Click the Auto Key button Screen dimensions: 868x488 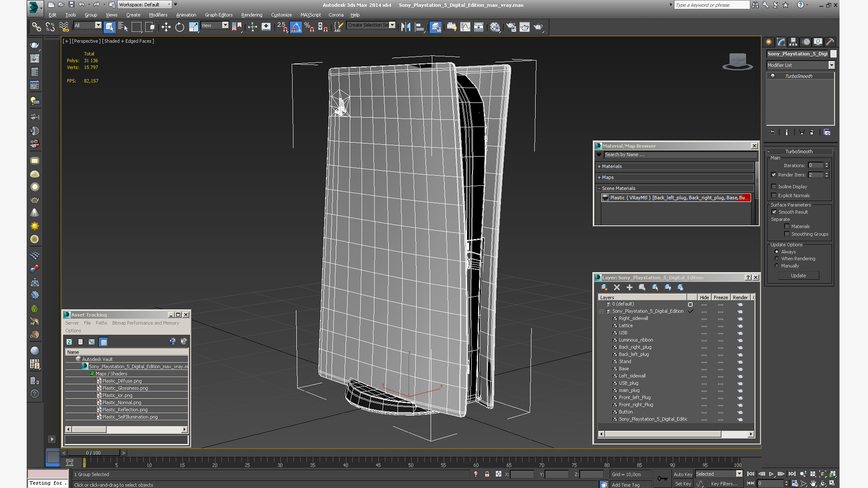pos(683,474)
